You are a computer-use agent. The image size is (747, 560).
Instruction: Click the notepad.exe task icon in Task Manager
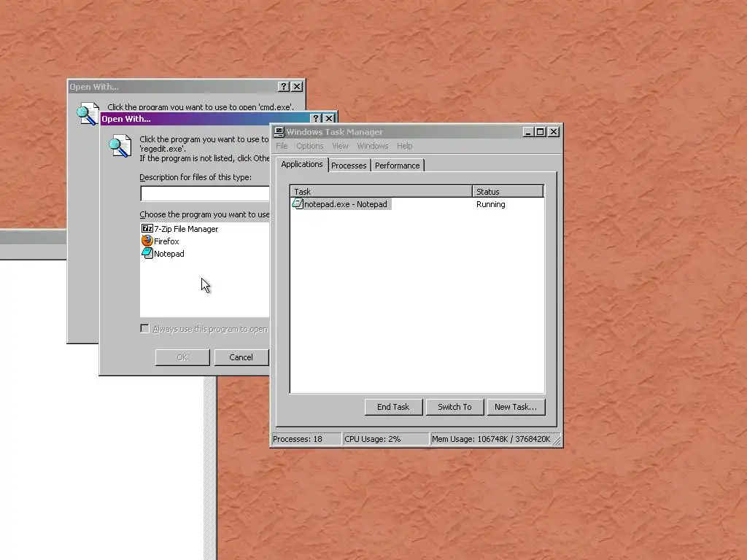[x=298, y=204]
